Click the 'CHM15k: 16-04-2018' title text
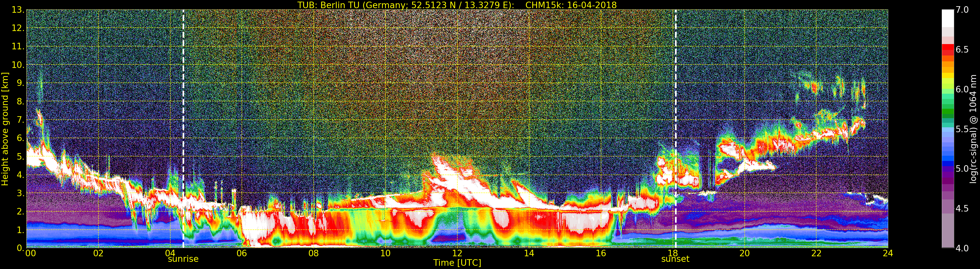 [x=570, y=5]
